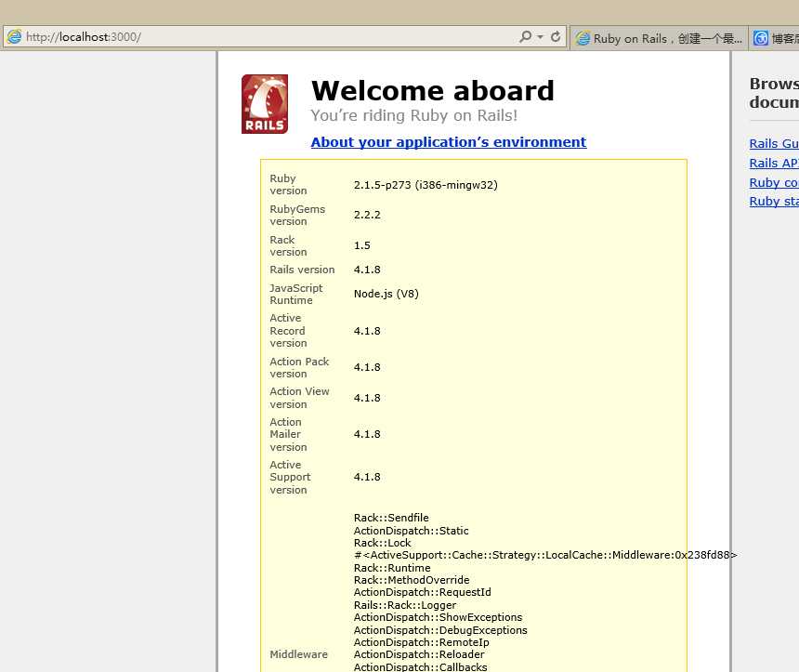
Task: Click the ActionDispatch::ShowExceptions entry
Action: pyautogui.click(x=439, y=617)
